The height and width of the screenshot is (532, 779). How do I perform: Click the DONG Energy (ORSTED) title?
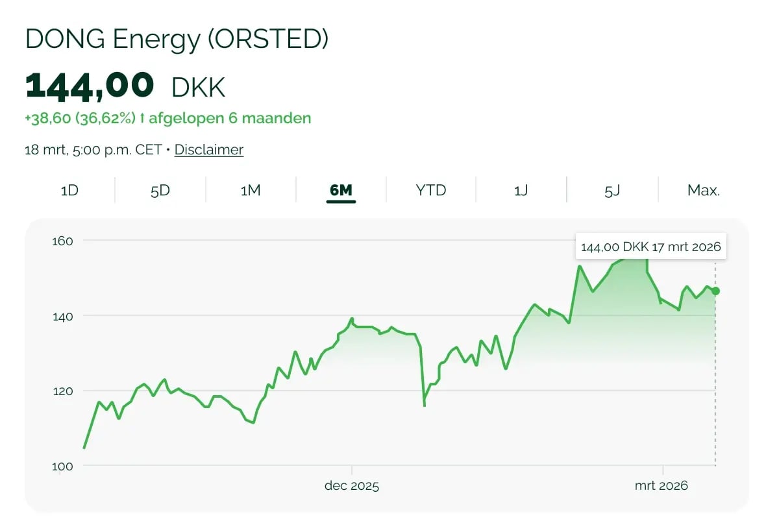point(177,40)
